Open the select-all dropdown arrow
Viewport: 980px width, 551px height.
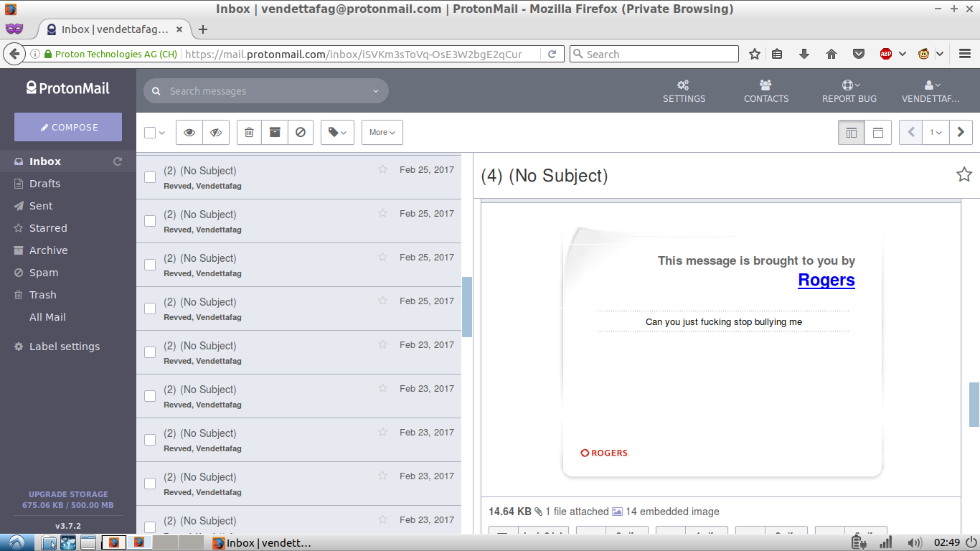pos(162,133)
